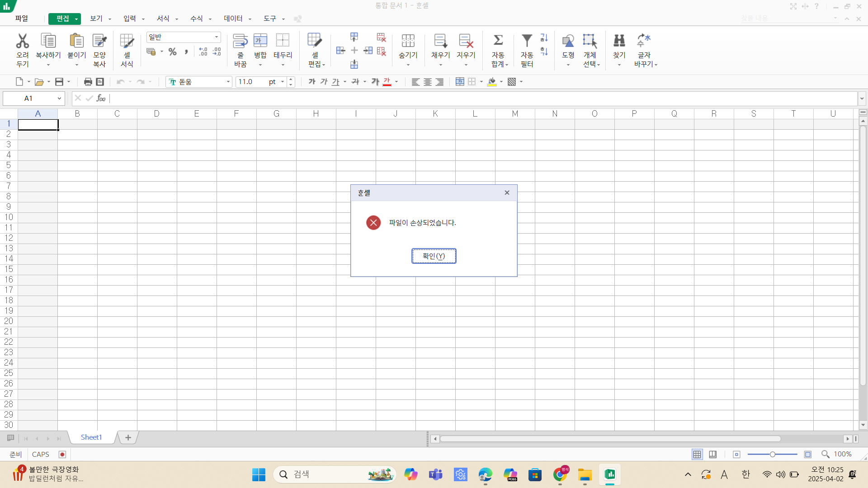Click the 글자 바꾸기 character replace icon

click(x=644, y=41)
